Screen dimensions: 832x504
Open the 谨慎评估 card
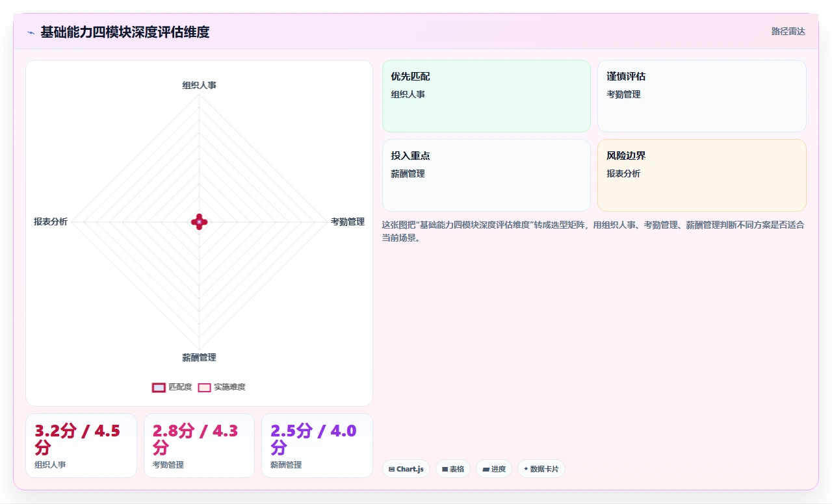[x=702, y=96]
